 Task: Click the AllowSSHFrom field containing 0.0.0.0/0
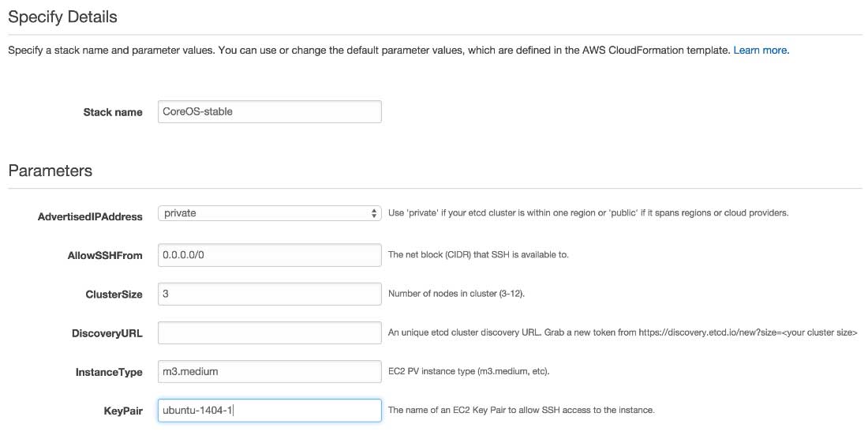269,254
